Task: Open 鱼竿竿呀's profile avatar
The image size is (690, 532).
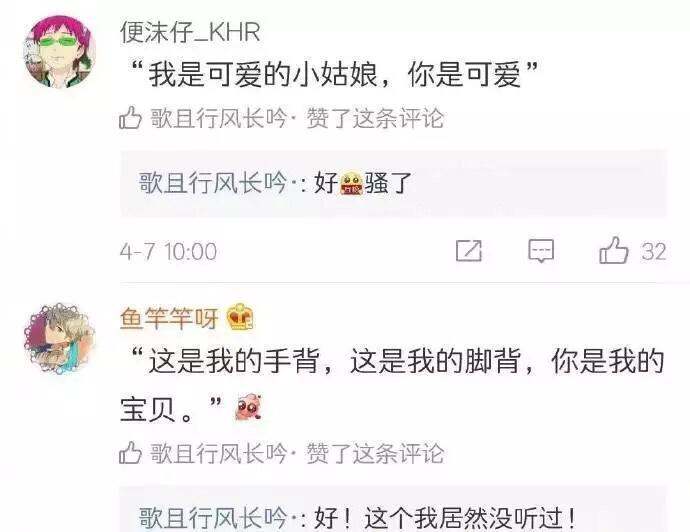Action: click(x=60, y=338)
